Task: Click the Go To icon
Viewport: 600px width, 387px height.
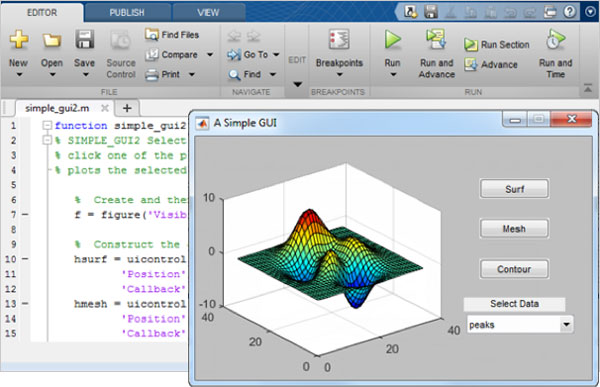Action: pyautogui.click(x=233, y=55)
